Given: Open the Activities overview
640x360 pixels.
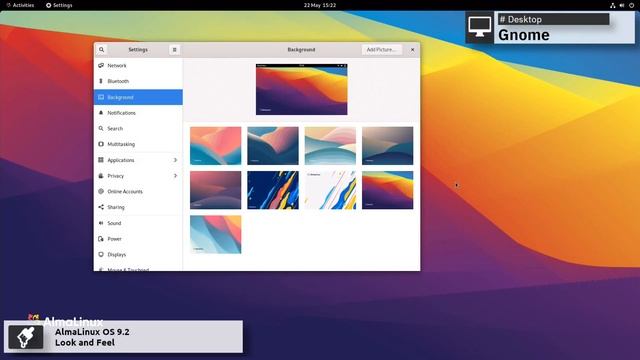Looking at the screenshot, I should (x=20, y=5).
